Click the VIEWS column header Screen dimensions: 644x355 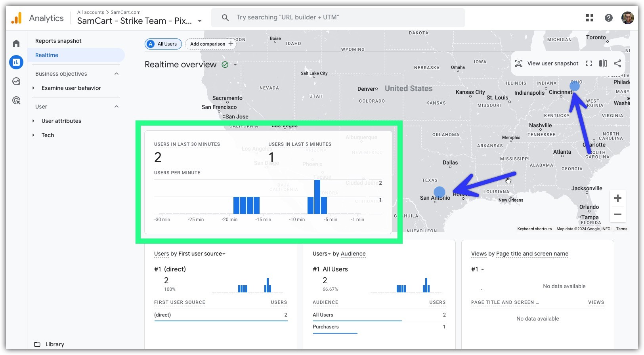[596, 302]
